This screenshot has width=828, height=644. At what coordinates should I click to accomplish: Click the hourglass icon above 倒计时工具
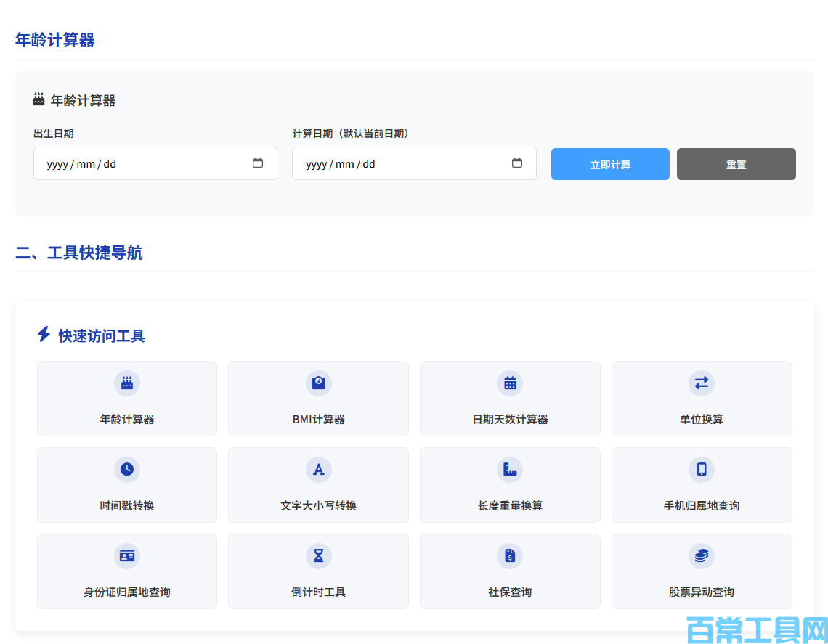(x=318, y=556)
